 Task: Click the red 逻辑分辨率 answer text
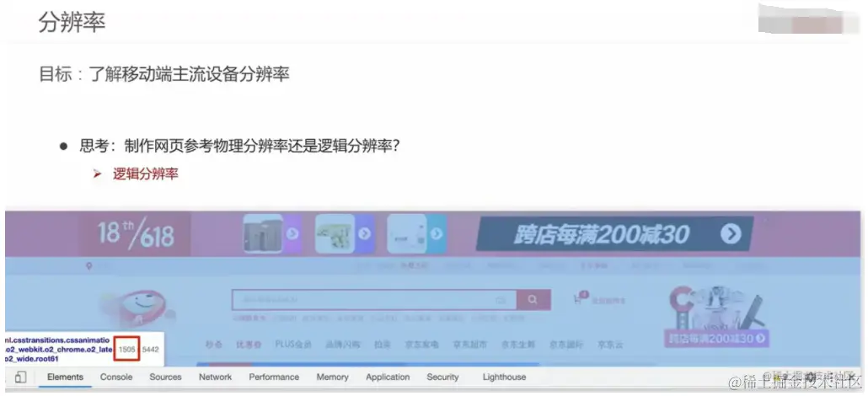point(146,174)
